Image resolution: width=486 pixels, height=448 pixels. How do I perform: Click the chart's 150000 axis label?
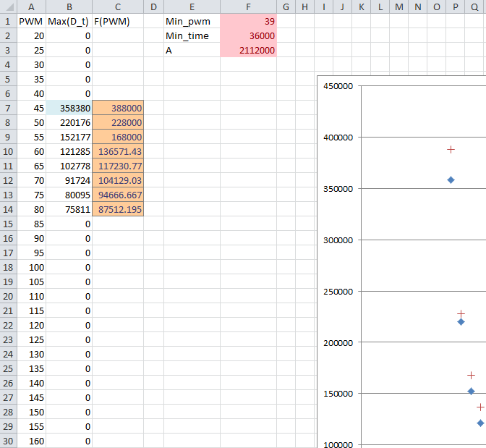pyautogui.click(x=338, y=394)
